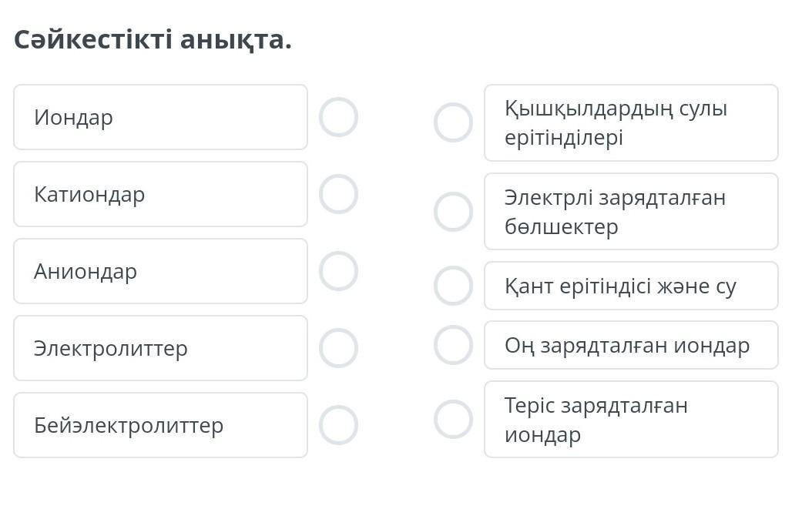Select the circle next to Катиондар
Viewport: 812px width, 519px height.
pos(338,194)
